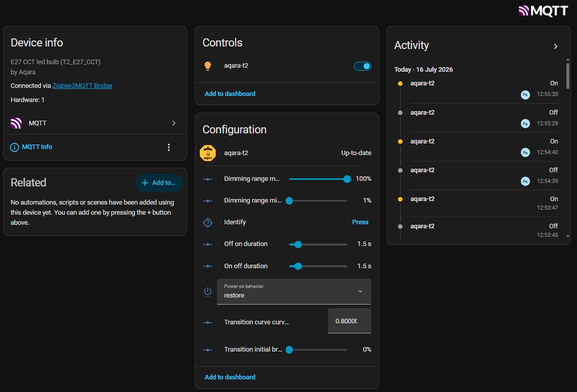
Task: Click the orange light bulb icon for aqara-t2
Action: pos(207,66)
